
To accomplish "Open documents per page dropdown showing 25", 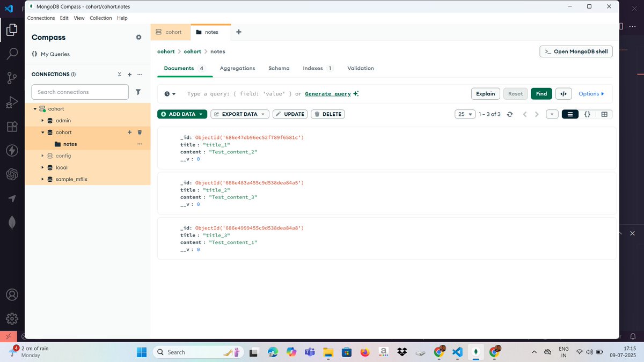I will (x=465, y=114).
